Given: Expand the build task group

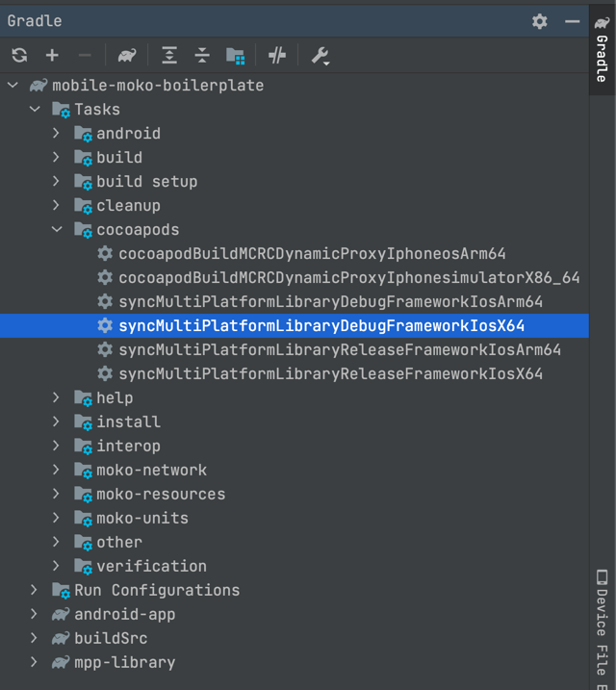Looking at the screenshot, I should point(56,157).
